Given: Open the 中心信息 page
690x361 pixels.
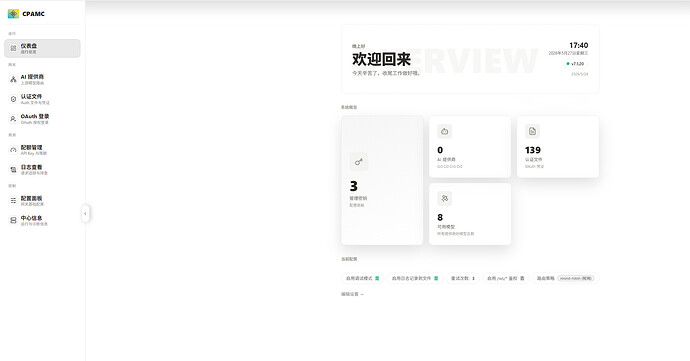Looking at the screenshot, I should click(42, 221).
